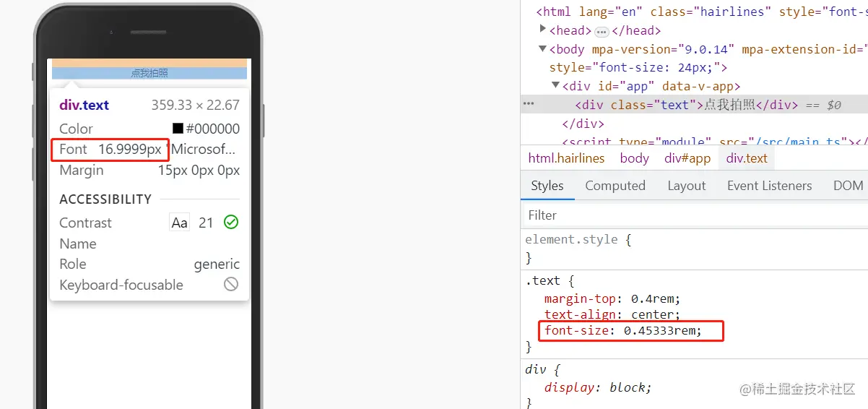Switch to the Computed tab

click(x=615, y=186)
